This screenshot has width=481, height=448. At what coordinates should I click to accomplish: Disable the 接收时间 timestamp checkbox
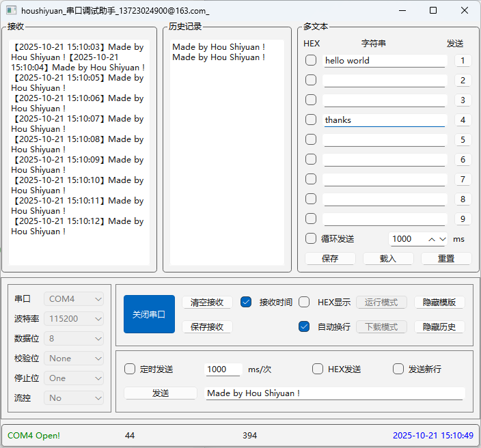(246, 302)
